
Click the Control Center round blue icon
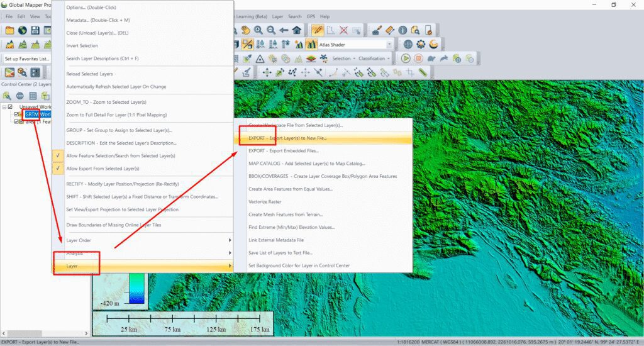coord(19,96)
